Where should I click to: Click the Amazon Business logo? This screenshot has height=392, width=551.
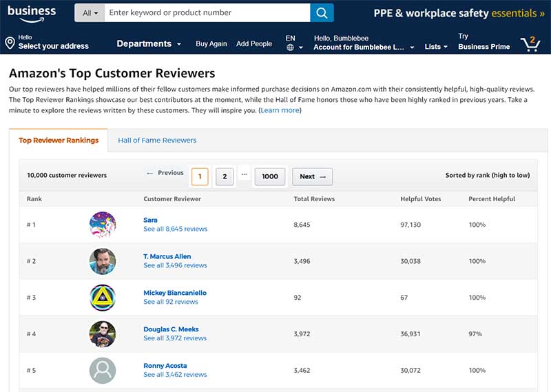tap(32, 14)
